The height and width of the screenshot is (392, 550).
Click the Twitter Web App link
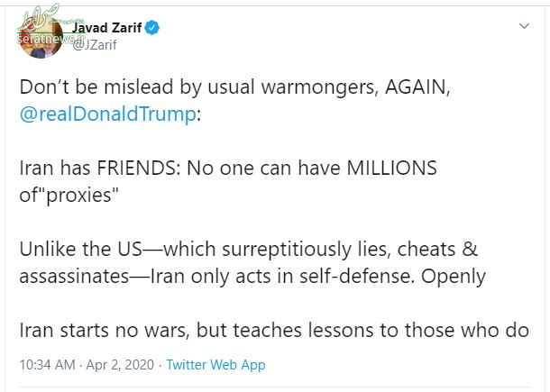pyautogui.click(x=215, y=365)
